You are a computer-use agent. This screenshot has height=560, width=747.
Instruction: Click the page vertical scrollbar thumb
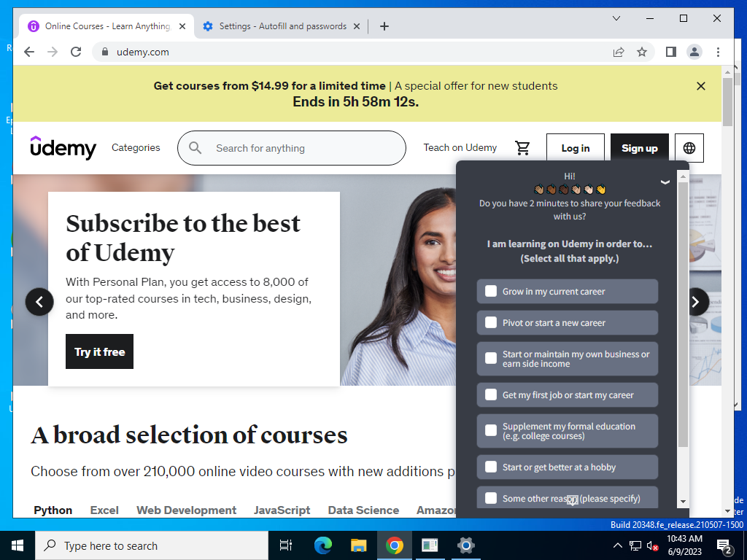(x=727, y=102)
